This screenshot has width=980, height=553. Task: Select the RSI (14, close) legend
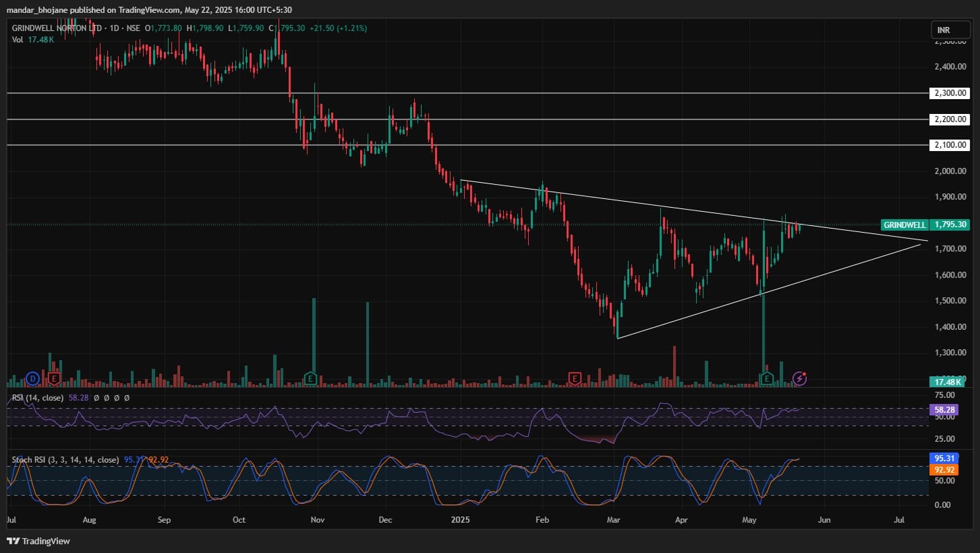tap(38, 398)
